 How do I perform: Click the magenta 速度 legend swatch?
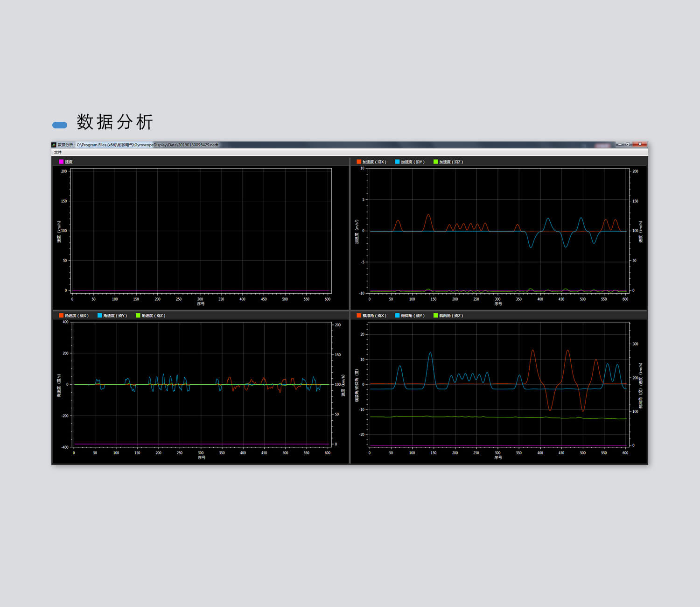(61, 162)
